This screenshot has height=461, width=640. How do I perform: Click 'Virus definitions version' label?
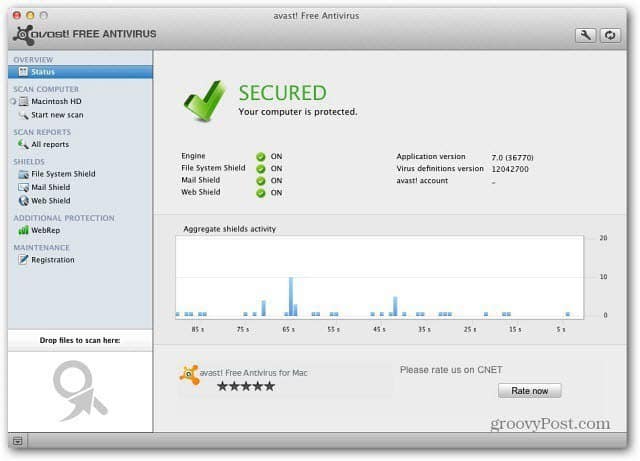pos(440,169)
